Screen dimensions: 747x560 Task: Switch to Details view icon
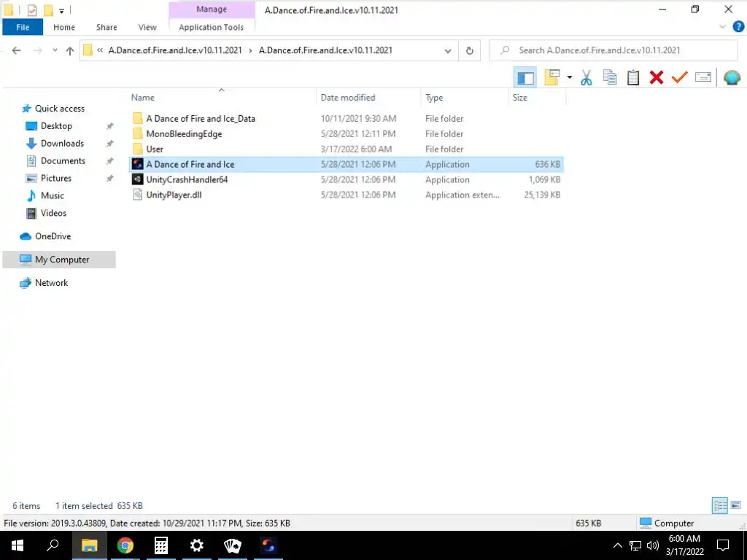(x=719, y=505)
